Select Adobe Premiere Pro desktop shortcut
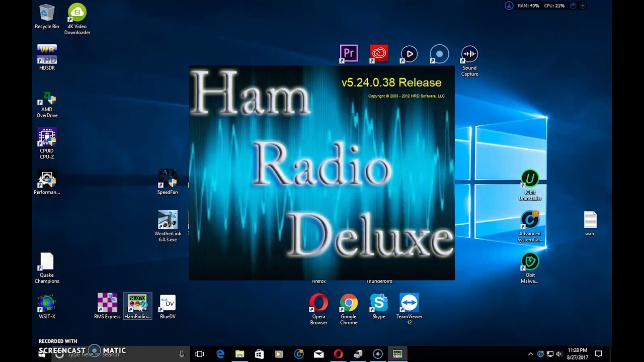This screenshot has width=644, height=362. coord(349,53)
